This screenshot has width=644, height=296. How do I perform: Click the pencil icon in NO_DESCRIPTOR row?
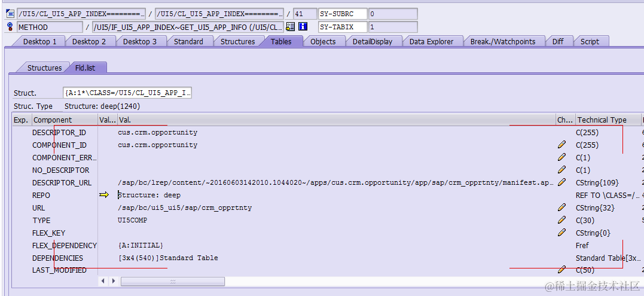click(562, 170)
